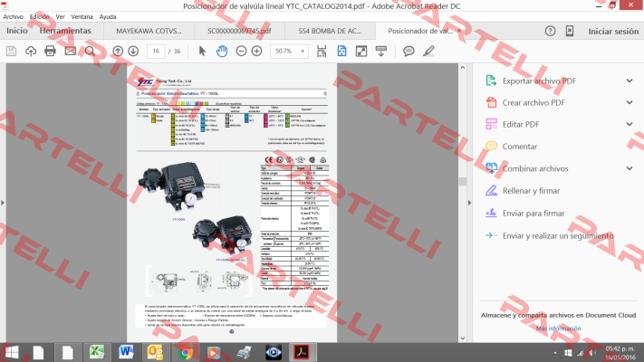
Task: Open Crear archivo PDF tool
Action: [533, 102]
